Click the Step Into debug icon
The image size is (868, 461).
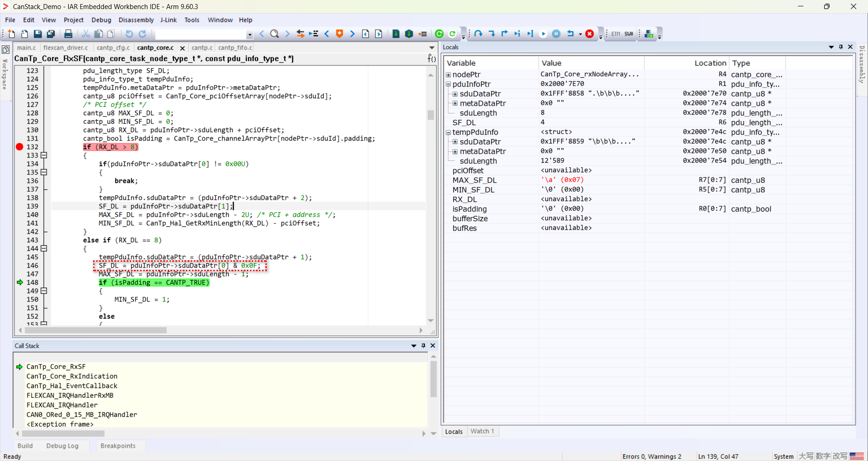[x=491, y=34]
